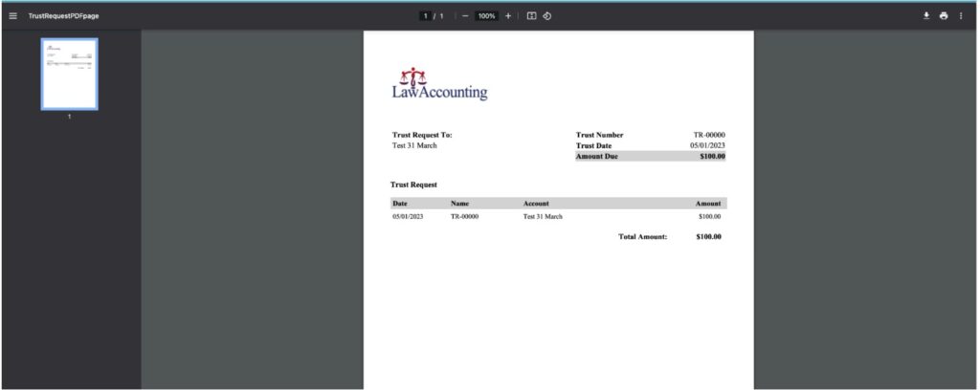
Task: Click the Date column header in table
Action: pos(400,204)
